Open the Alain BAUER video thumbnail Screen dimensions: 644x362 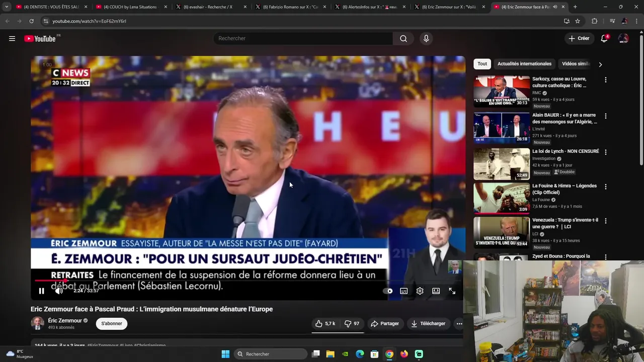502,127
